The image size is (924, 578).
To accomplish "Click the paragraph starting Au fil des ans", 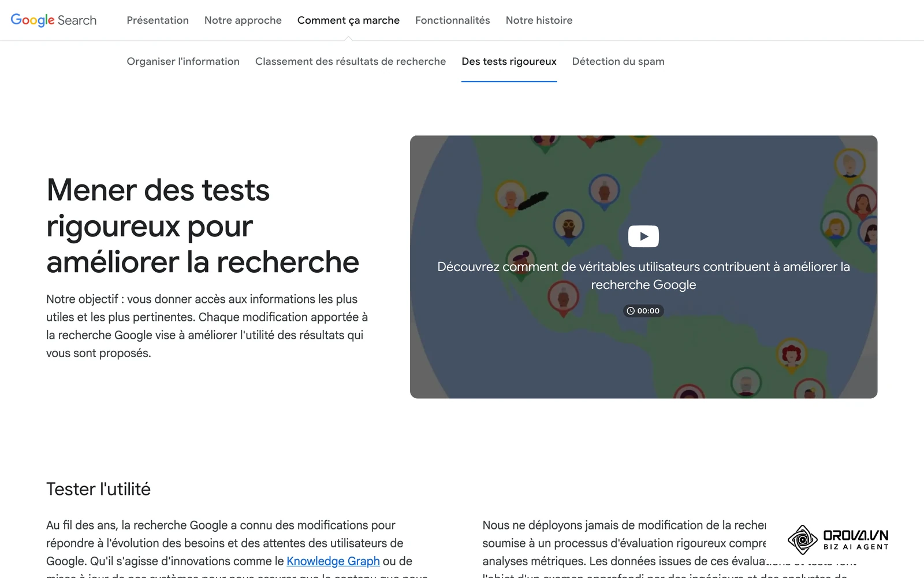I will point(237,549).
